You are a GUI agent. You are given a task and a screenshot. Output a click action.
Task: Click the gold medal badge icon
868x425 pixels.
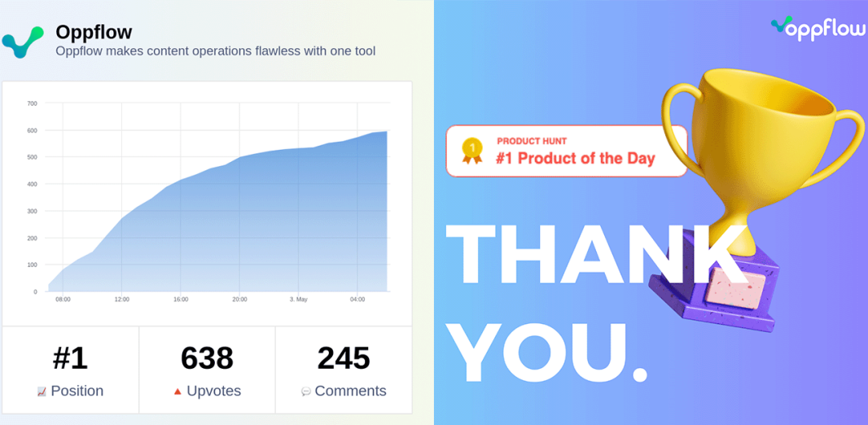pos(472,151)
